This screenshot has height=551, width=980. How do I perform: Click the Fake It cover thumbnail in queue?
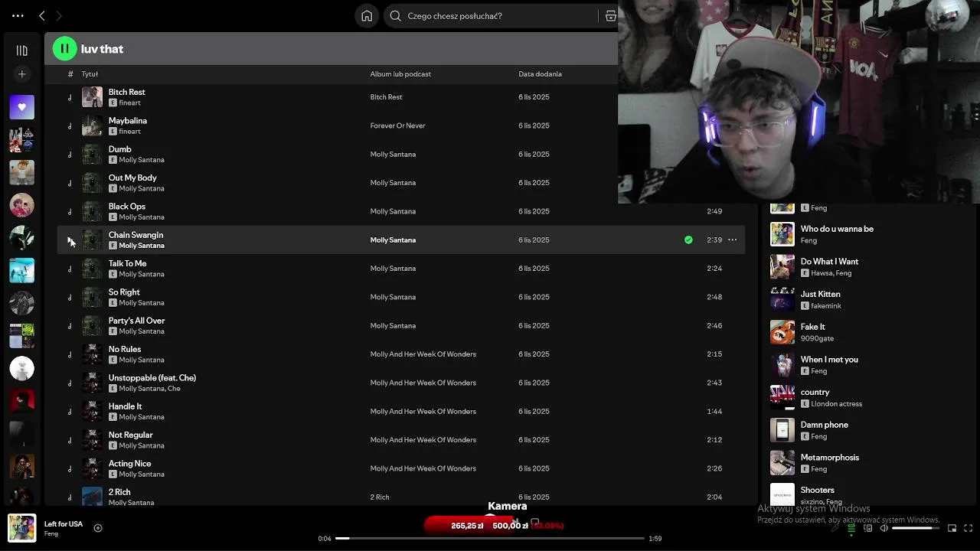coord(782,332)
